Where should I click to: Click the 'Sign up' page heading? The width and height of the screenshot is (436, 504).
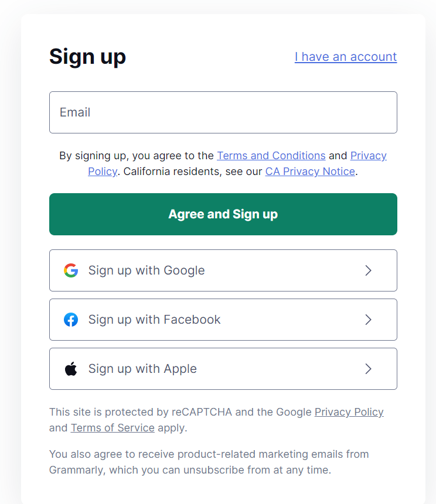point(87,57)
